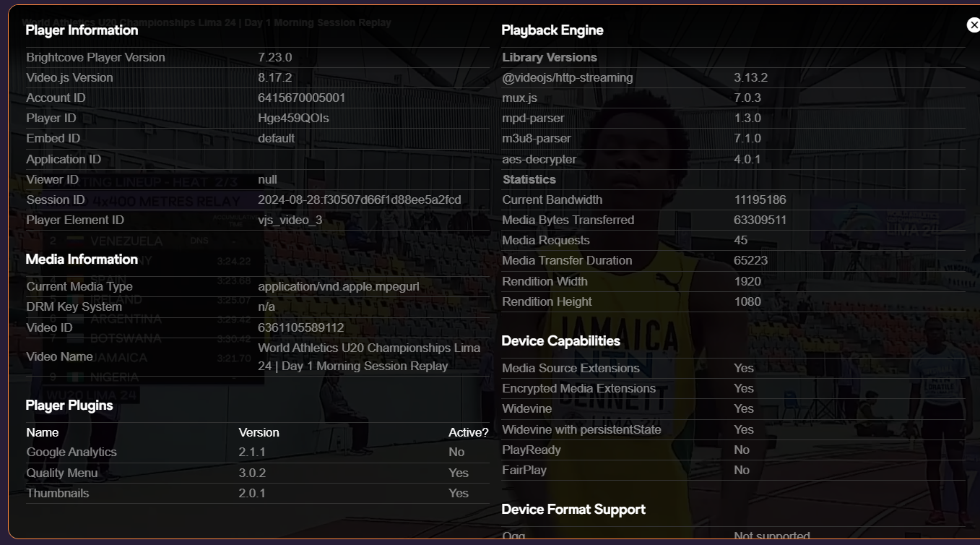Click the Google Analytics active status No

coord(456,452)
